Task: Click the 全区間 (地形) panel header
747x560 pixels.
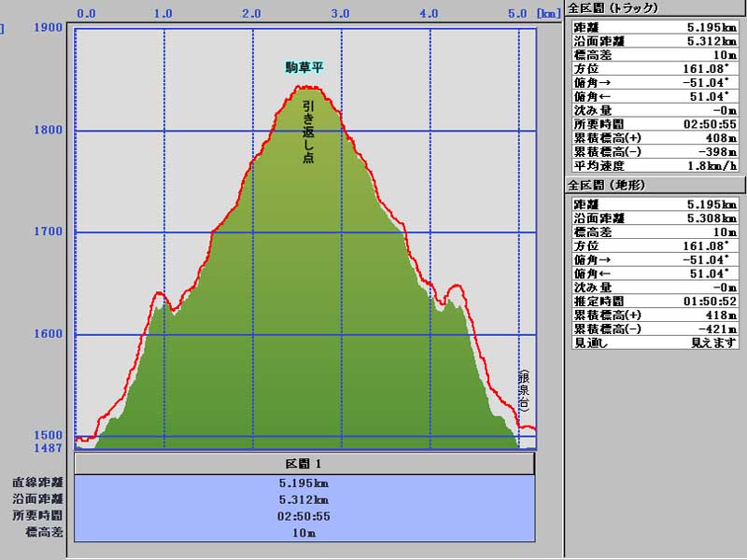Action: tap(607, 185)
